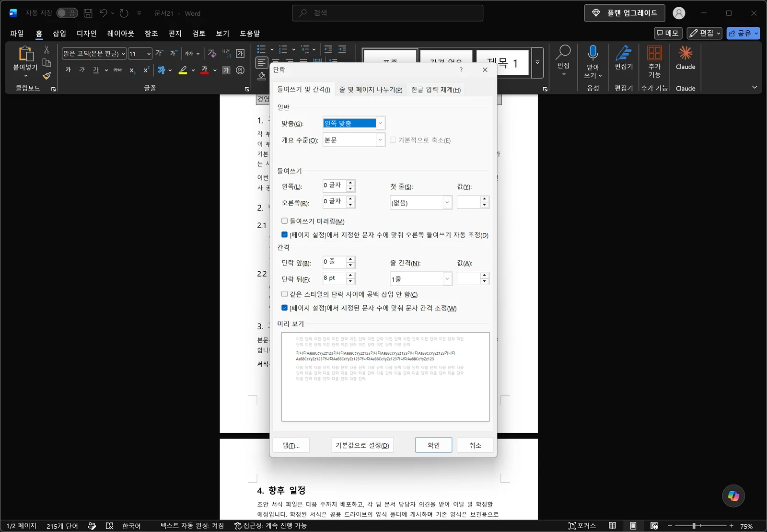Click the Comments button in the ribbon header
Image resolution: width=767 pixels, height=532 pixels.
[x=668, y=33]
